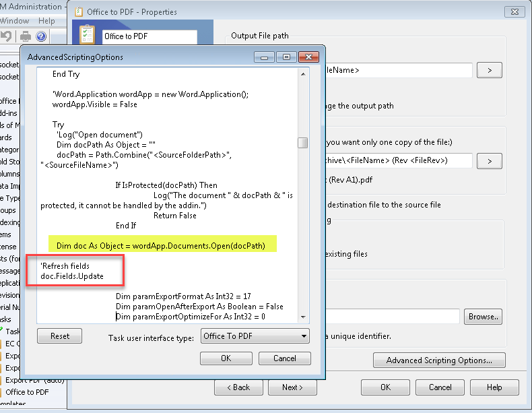Click the If IsProtected(docPath) Then line
This screenshot has height=413, width=532.
(166, 185)
